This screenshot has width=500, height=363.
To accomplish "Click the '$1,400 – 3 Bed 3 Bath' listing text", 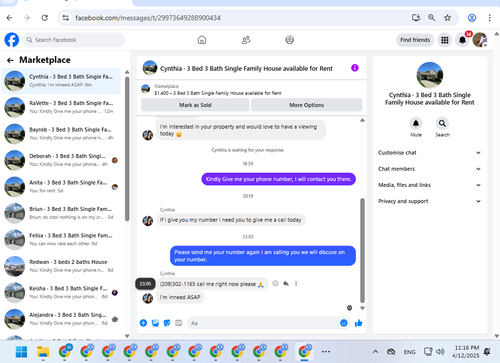I will point(218,93).
